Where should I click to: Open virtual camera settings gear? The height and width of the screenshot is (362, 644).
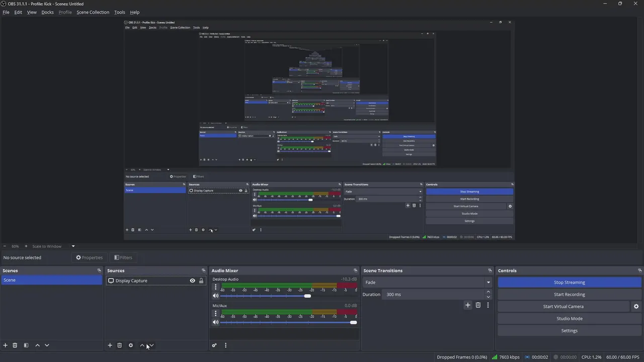coord(636,307)
